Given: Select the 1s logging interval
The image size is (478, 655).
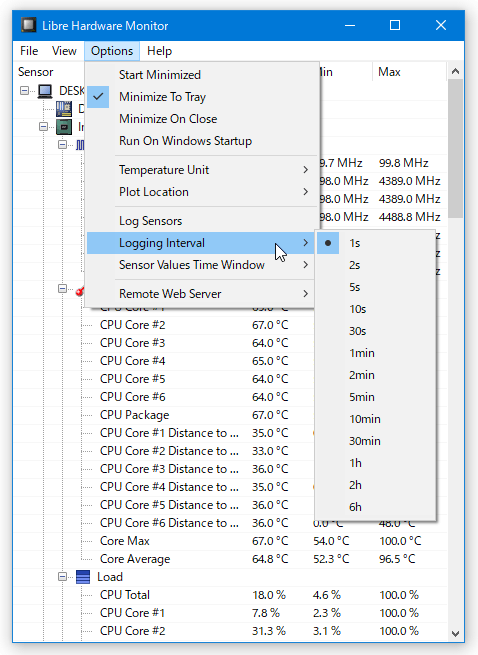Looking at the screenshot, I should pyautogui.click(x=375, y=243).
